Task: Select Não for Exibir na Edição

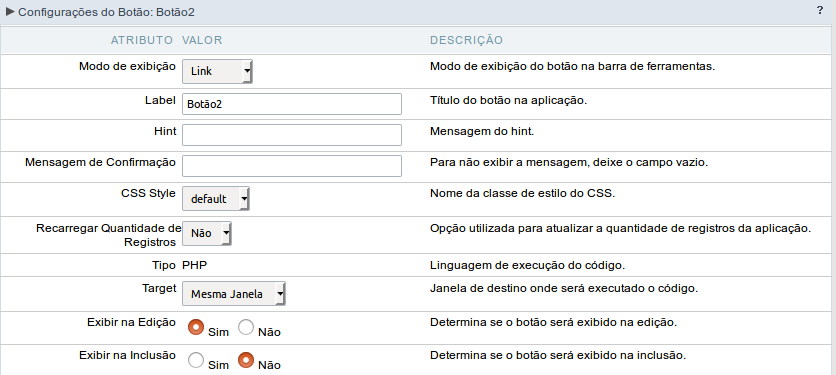Action: pyautogui.click(x=246, y=327)
